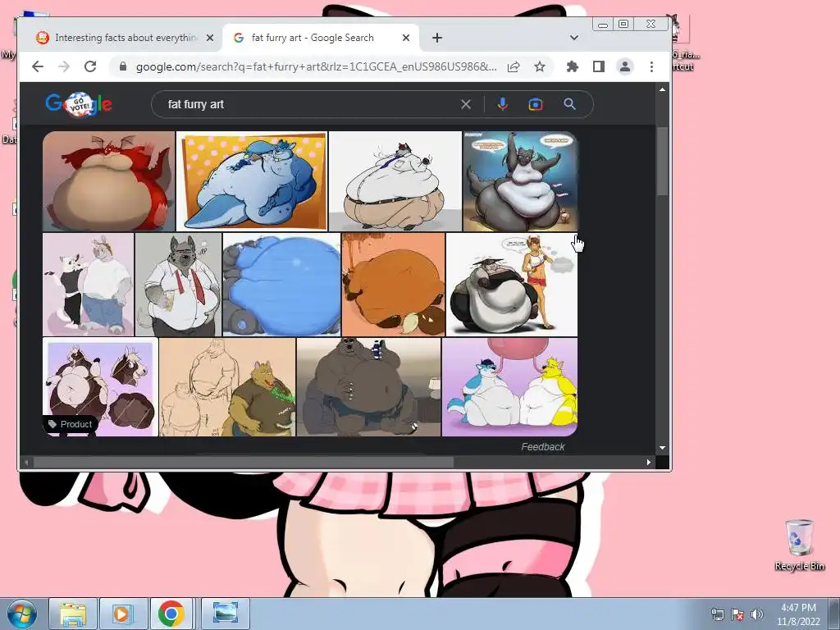840x630 pixels.
Task: Toggle the Chrome side panel icon
Action: point(598,66)
